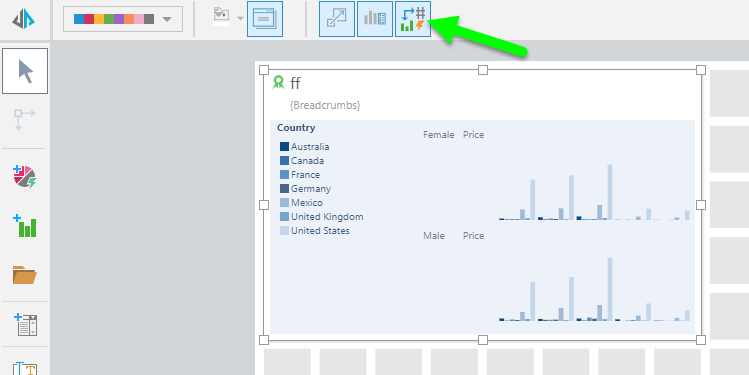749x375 pixels.
Task: Select the pointer selection tool
Action: tap(25, 71)
